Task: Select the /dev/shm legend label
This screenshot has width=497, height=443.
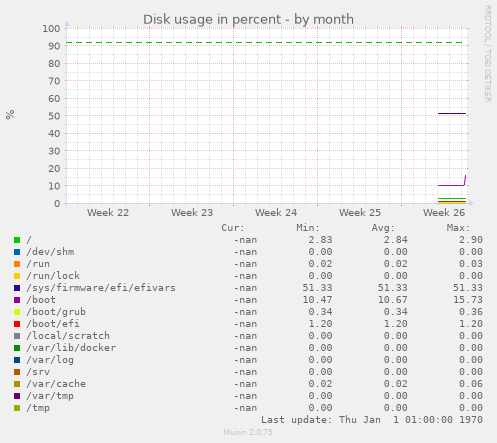Action: tap(50, 252)
